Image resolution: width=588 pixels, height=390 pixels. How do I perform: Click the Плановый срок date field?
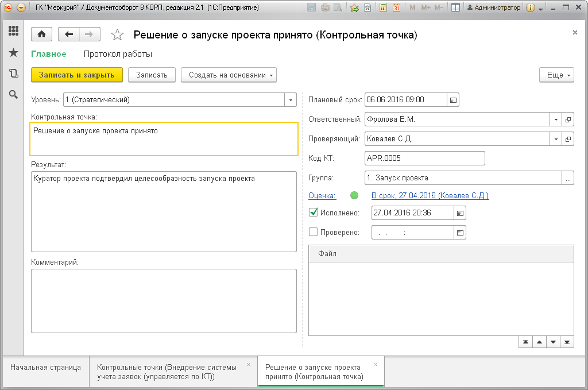(406, 100)
